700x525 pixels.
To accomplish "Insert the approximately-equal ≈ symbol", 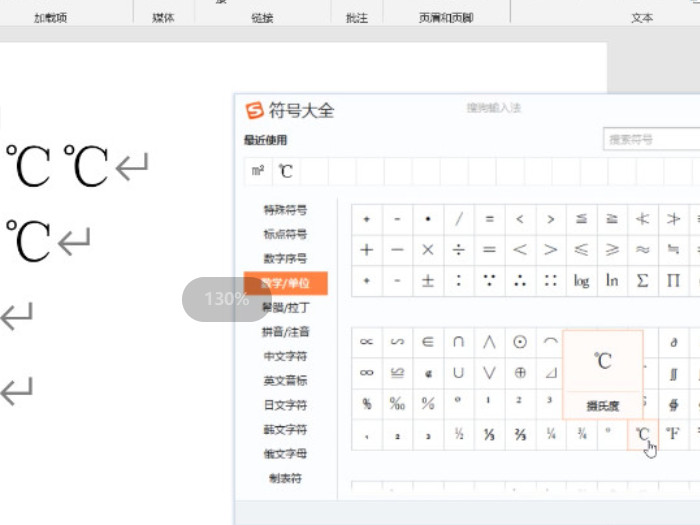I will [x=643, y=250].
